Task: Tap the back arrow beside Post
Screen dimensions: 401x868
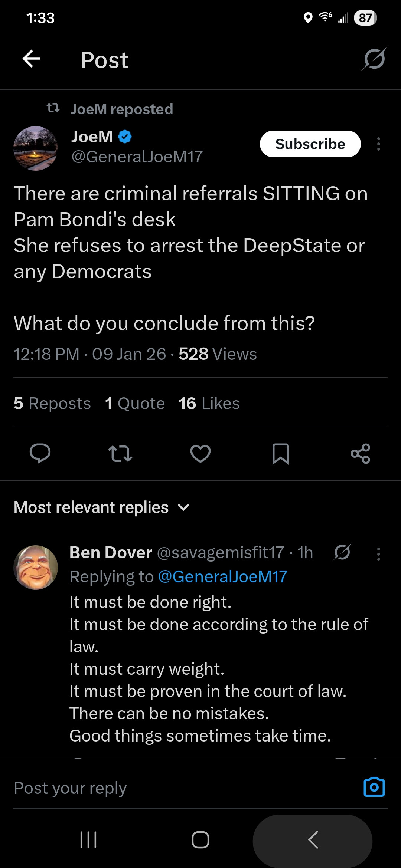Action: pyautogui.click(x=32, y=59)
